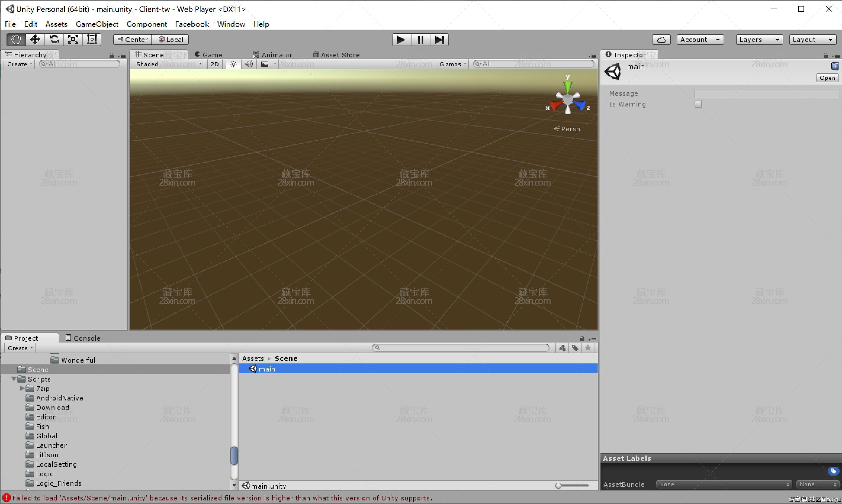Click red error icon in status bar

pyautogui.click(x=6, y=498)
